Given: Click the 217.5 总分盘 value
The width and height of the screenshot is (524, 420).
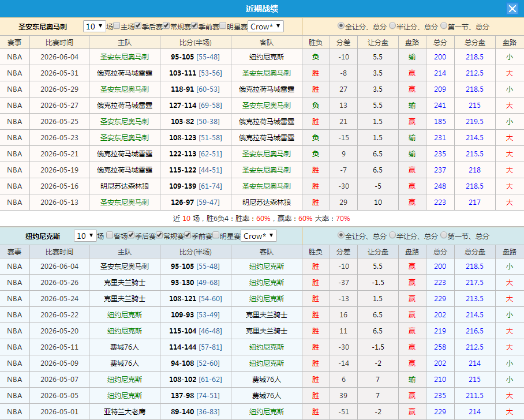Looking at the screenshot, I should coord(475,283).
